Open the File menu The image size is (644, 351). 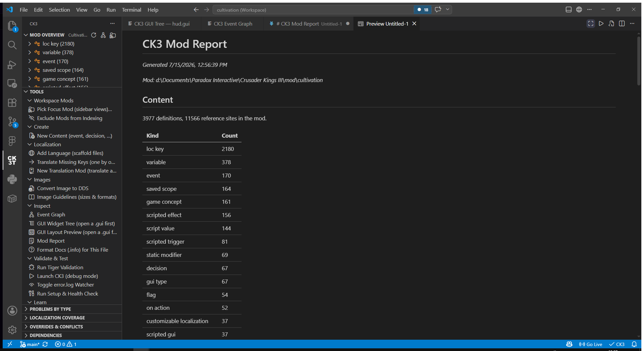[x=24, y=10]
